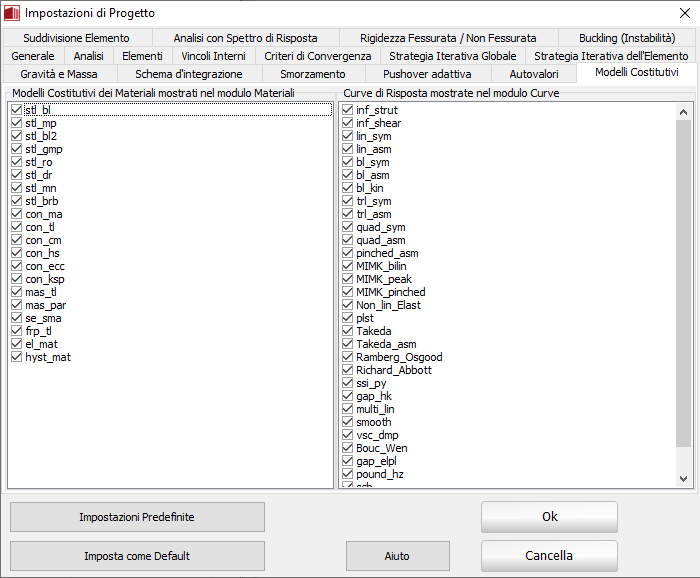
Task: Disable the hyst_mat material checkbox
Action: point(17,357)
